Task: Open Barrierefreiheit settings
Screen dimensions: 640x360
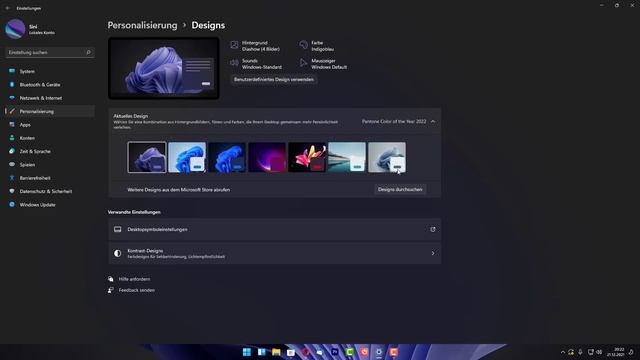Action: [49, 178]
